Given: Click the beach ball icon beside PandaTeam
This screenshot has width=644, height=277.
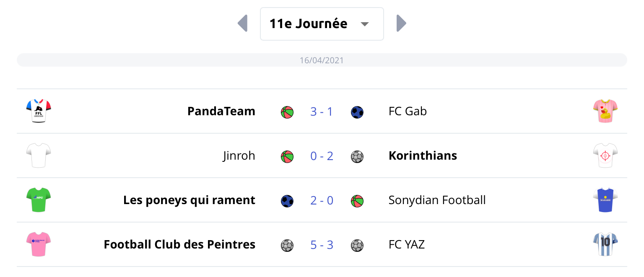Looking at the screenshot, I should (x=287, y=112).
